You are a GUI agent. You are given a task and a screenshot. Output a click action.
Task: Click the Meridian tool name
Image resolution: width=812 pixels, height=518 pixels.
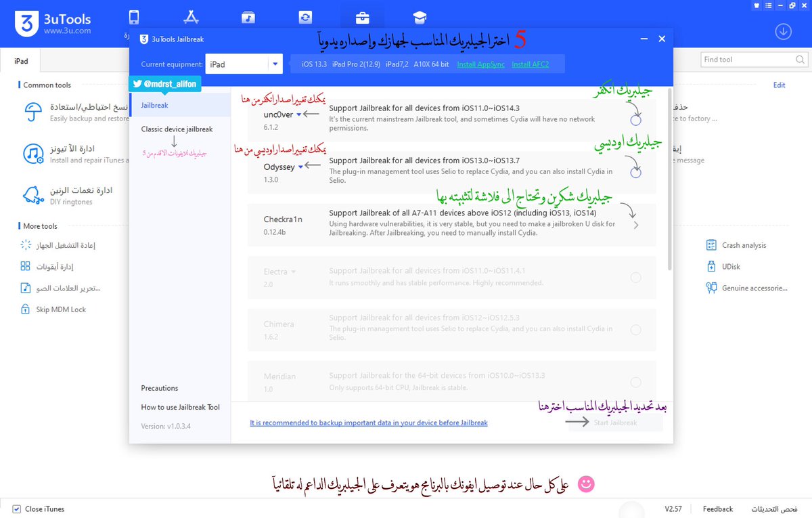279,376
